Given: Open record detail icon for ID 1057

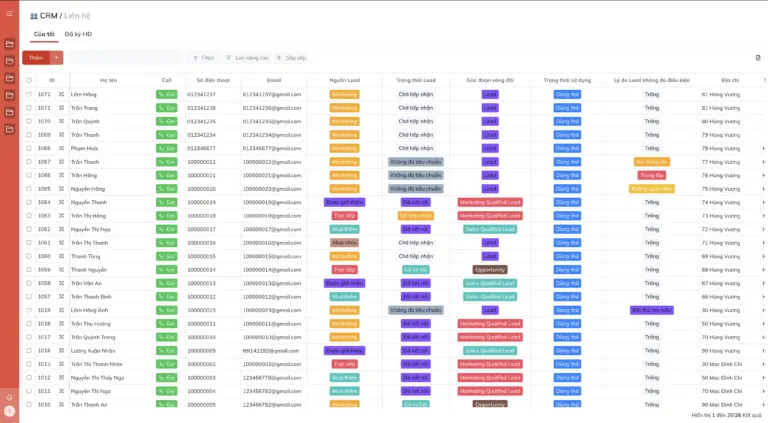Looking at the screenshot, I should pyautogui.click(x=62, y=296).
